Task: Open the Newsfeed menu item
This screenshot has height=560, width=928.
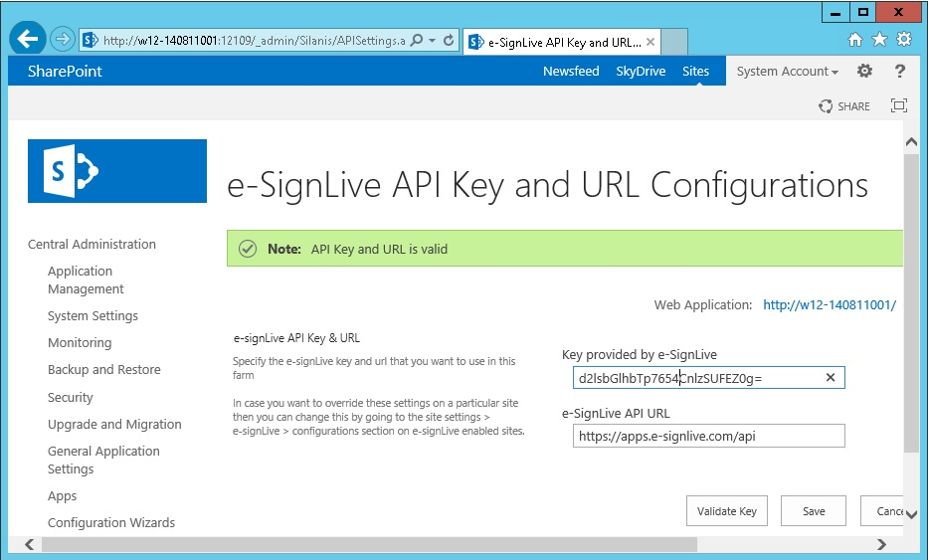Action: pos(571,72)
